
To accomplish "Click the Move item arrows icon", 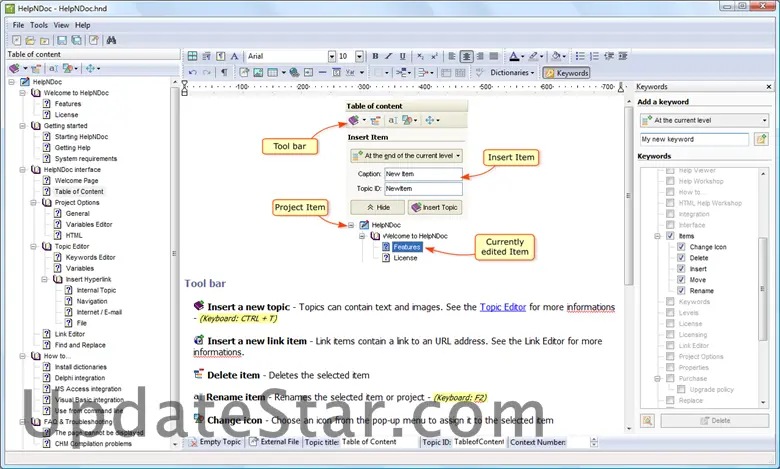I will (90, 68).
